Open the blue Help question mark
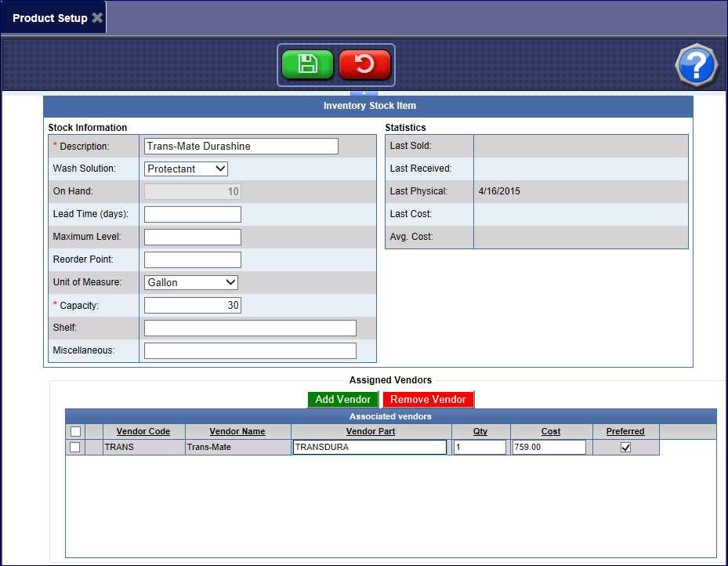 click(696, 66)
